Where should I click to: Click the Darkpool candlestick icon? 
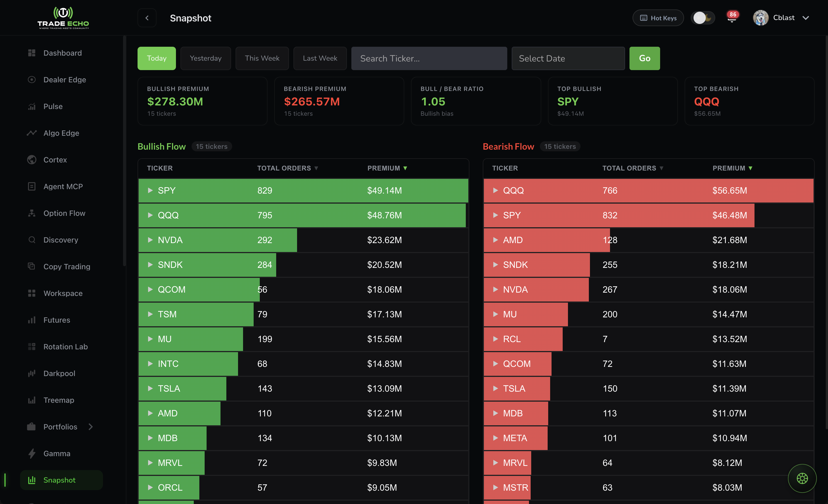coord(31,373)
